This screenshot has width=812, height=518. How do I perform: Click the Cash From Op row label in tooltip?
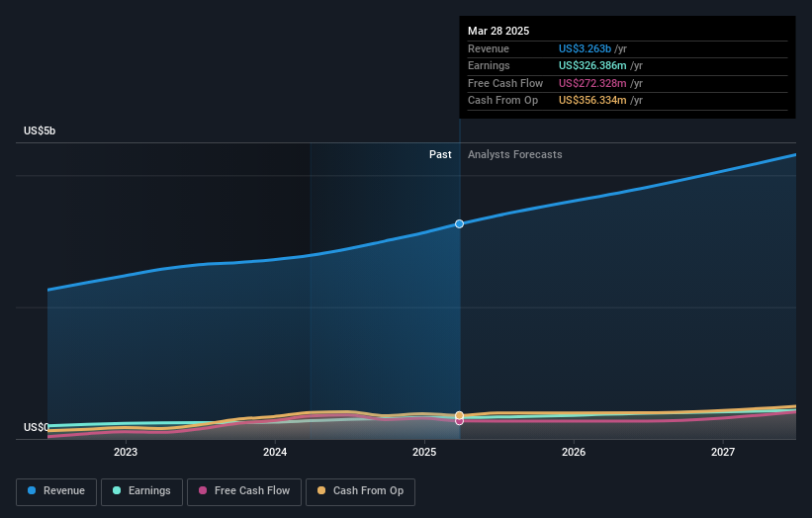click(x=502, y=101)
